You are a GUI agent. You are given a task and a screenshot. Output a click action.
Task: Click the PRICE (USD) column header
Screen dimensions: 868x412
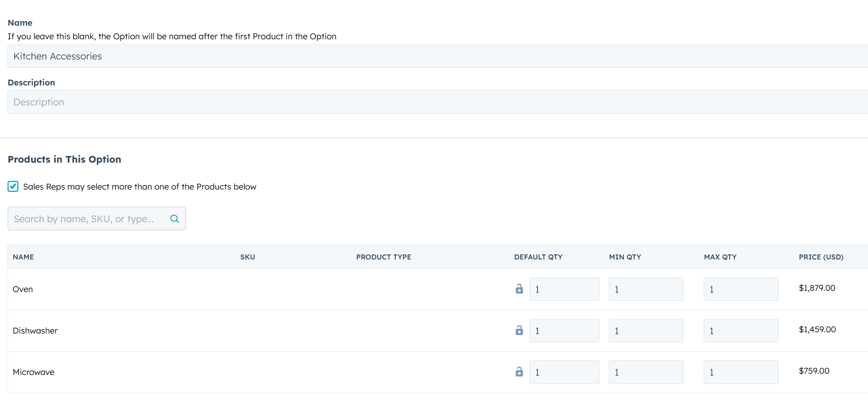tap(821, 257)
